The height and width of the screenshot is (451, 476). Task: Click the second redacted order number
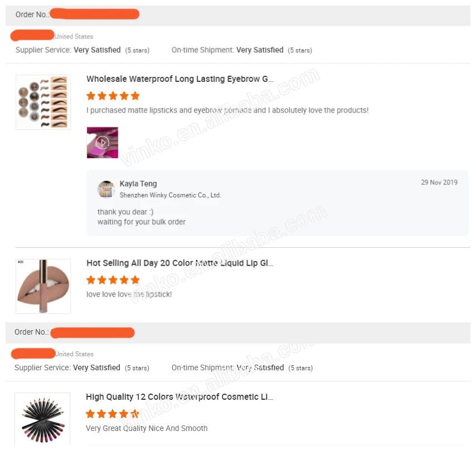point(93,333)
